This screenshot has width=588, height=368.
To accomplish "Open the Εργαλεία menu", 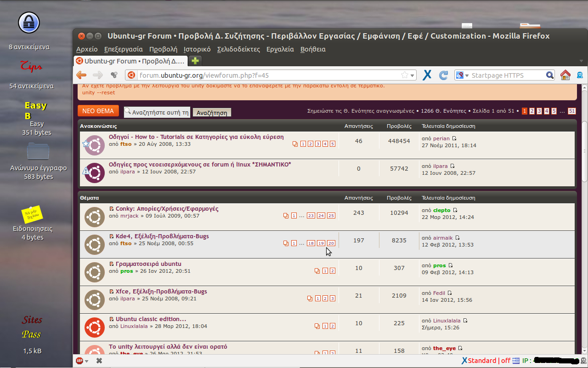I will 280,49.
